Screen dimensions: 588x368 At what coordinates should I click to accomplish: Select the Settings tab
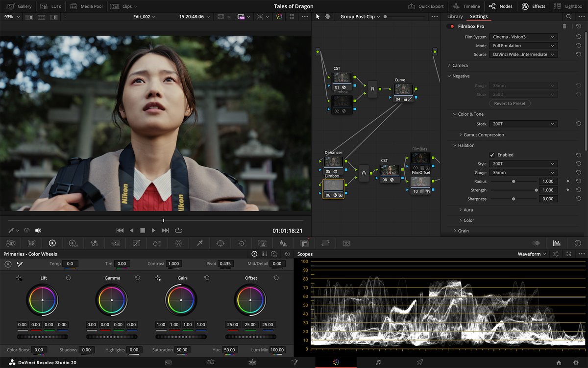tap(479, 16)
